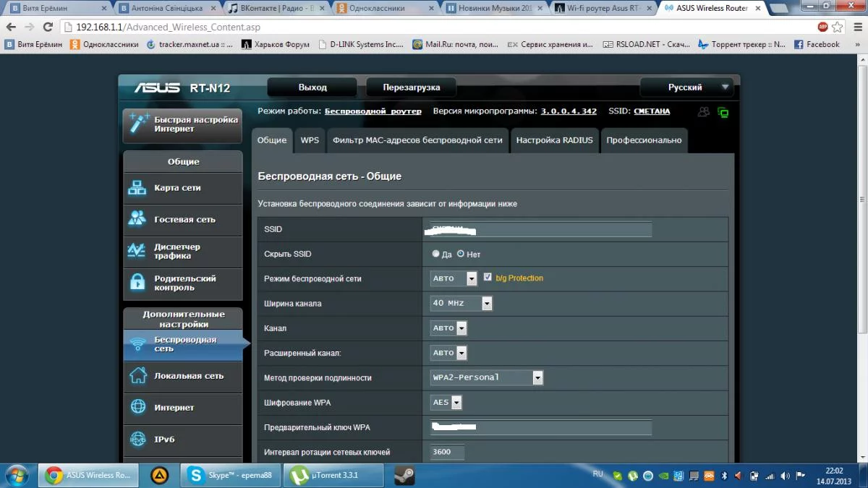868x488 pixels.
Task: Open Интернет globe icon
Action: [137, 407]
